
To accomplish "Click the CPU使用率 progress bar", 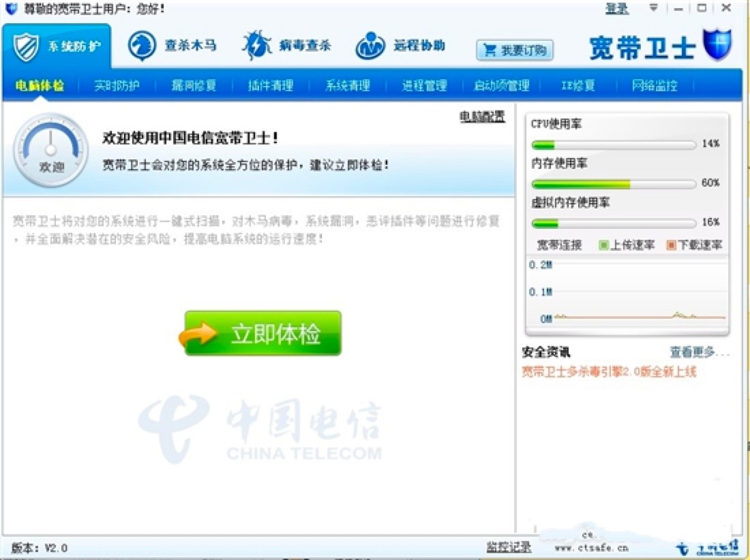I will [x=614, y=145].
